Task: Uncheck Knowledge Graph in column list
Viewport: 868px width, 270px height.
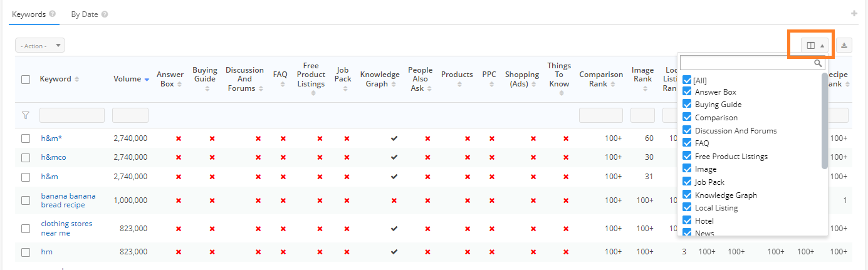Action: pos(687,195)
